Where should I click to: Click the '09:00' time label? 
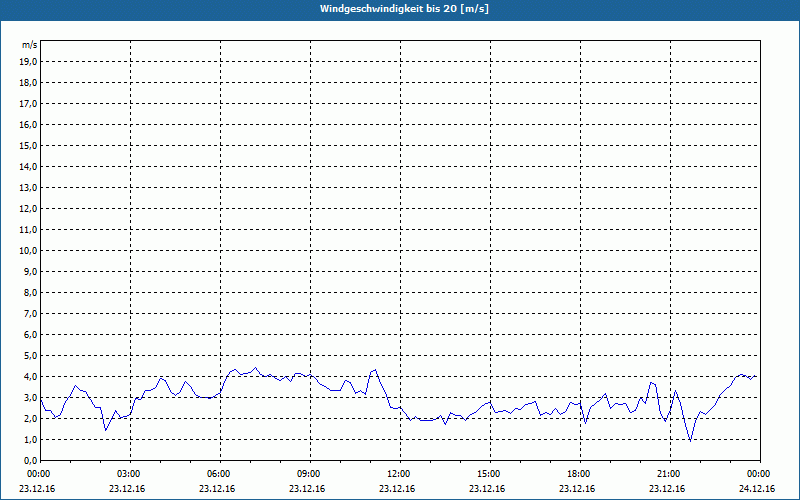pyautogui.click(x=310, y=474)
